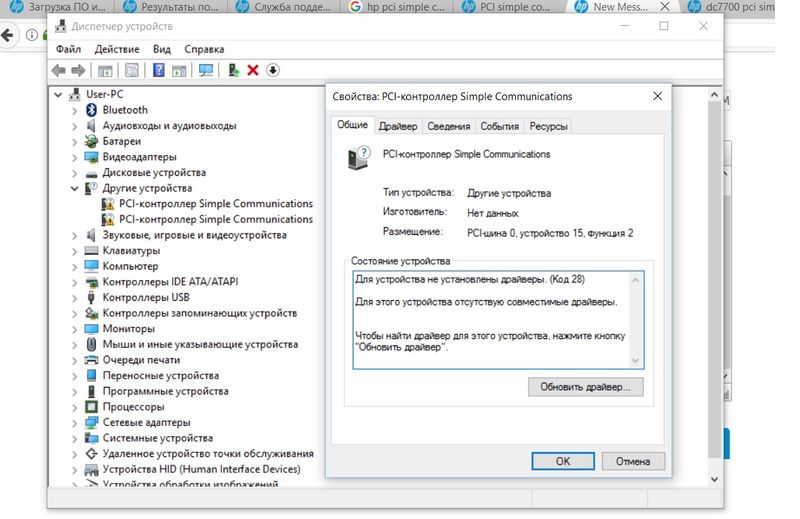Select the Клавиатуры keyboard icon
Screen dimensions: 800x519
tap(91, 251)
